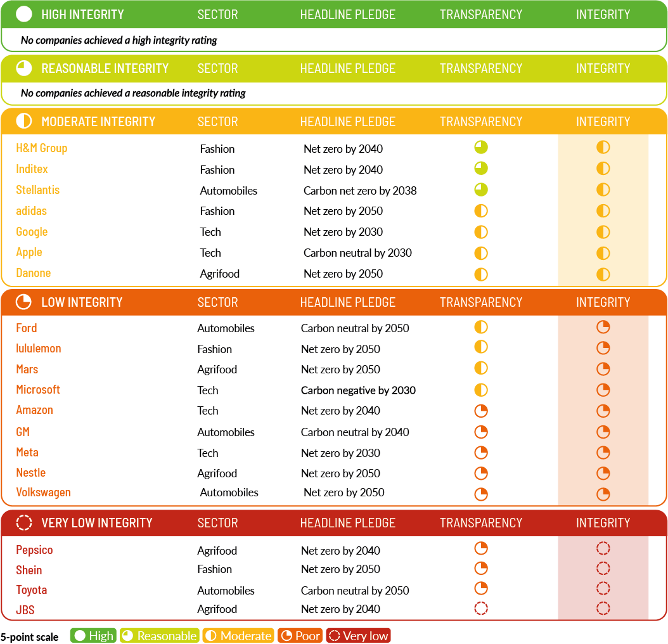Click Shein's integrity dashed circle icon
668x644 pixels.
pyautogui.click(x=603, y=568)
